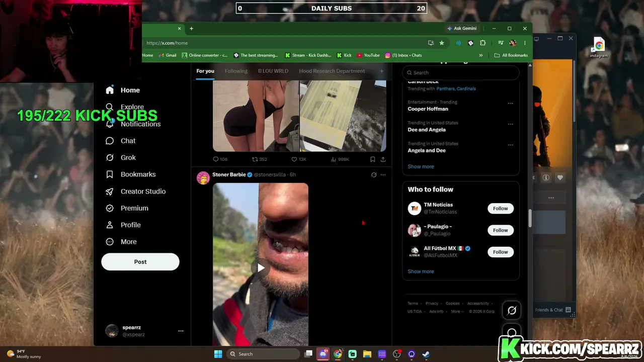
Task: Bookmark this page with the star icon
Action: point(442,43)
